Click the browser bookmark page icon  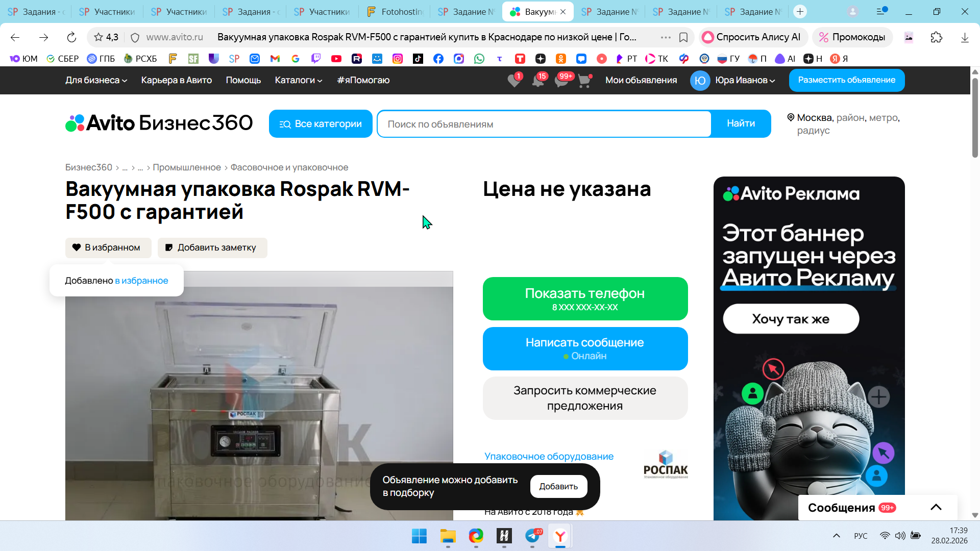pyautogui.click(x=683, y=37)
